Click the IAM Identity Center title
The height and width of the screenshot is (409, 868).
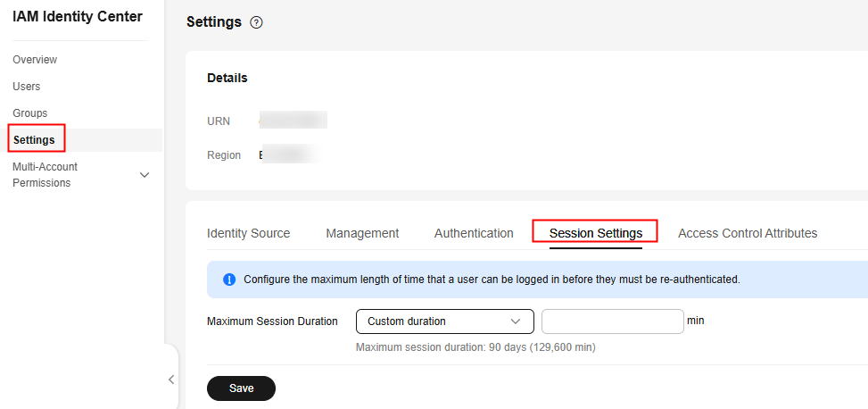(78, 17)
